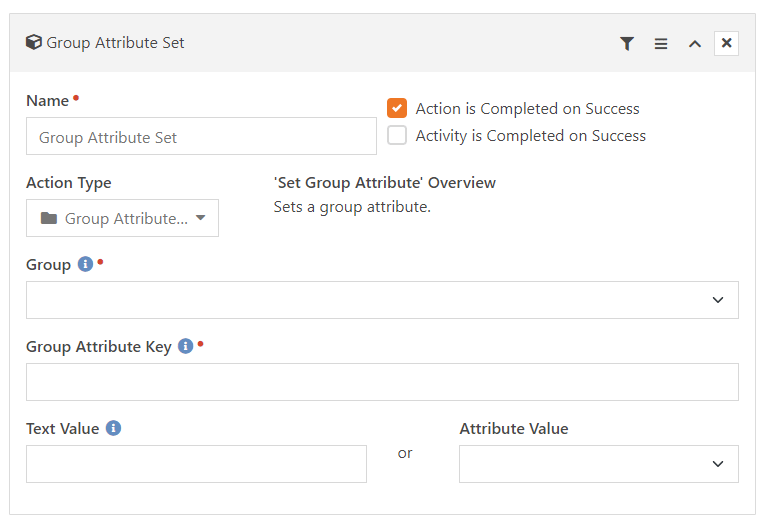This screenshot has height=528, width=765.
Task: Click folder icon in Action Type picker
Action: (49, 218)
